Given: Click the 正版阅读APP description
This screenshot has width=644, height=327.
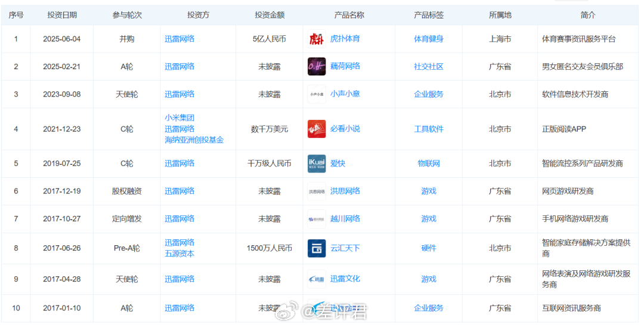Looking at the screenshot, I should point(564,129).
